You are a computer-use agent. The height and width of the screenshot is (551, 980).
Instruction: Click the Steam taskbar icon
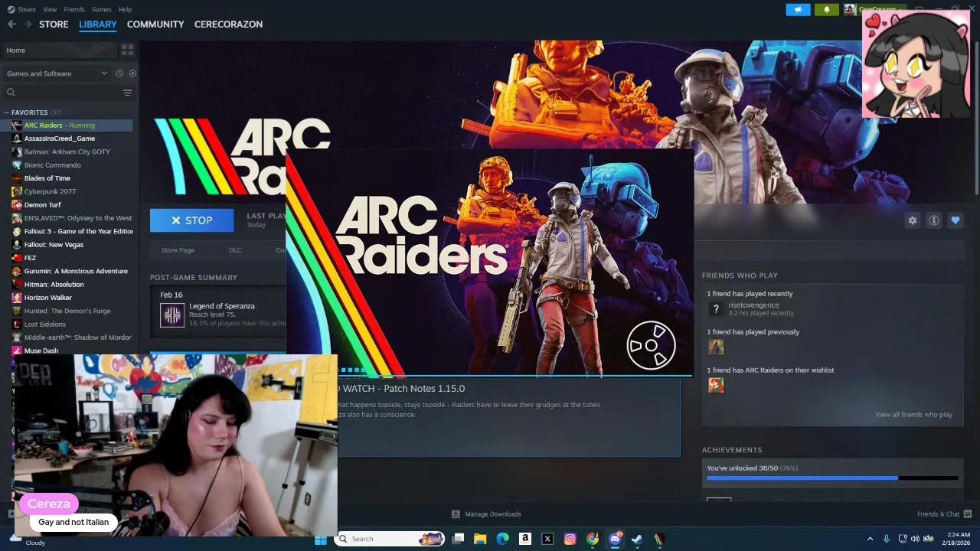point(637,539)
